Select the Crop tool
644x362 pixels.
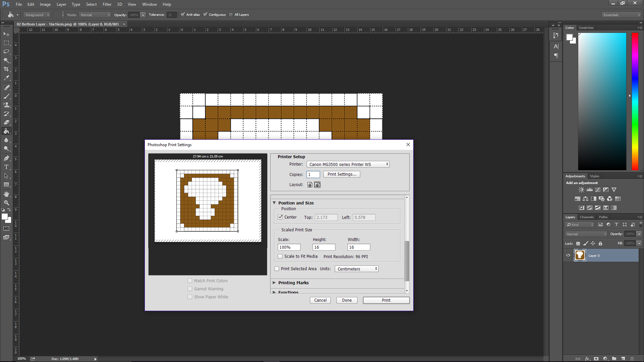pyautogui.click(x=6, y=69)
